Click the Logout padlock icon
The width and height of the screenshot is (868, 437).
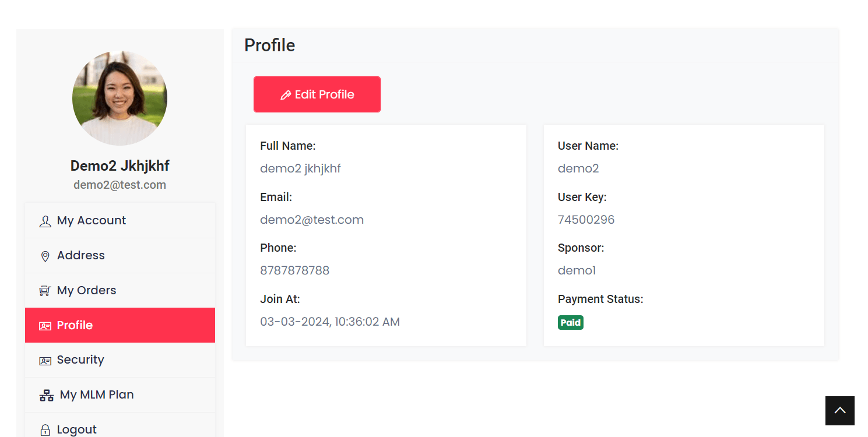pyautogui.click(x=45, y=429)
